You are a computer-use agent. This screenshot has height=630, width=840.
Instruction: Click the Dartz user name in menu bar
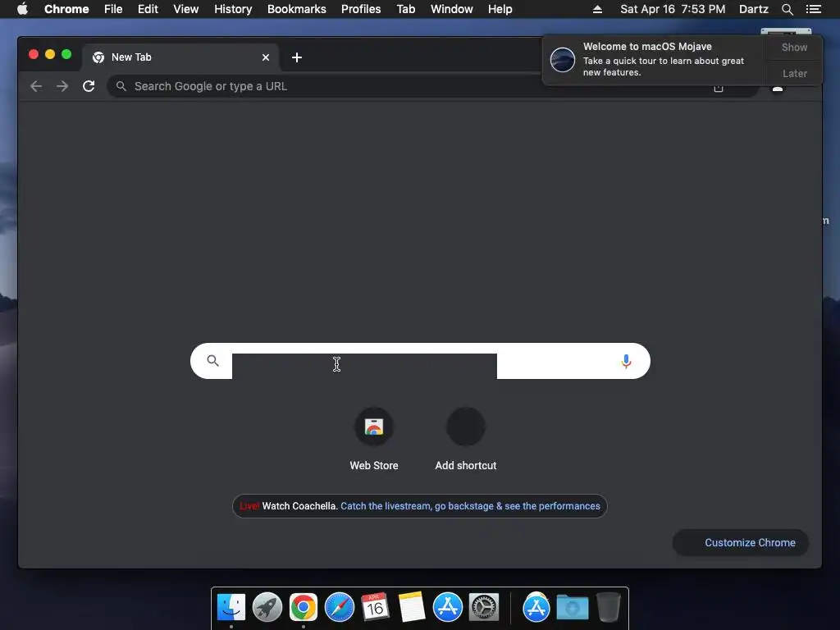pos(753,9)
